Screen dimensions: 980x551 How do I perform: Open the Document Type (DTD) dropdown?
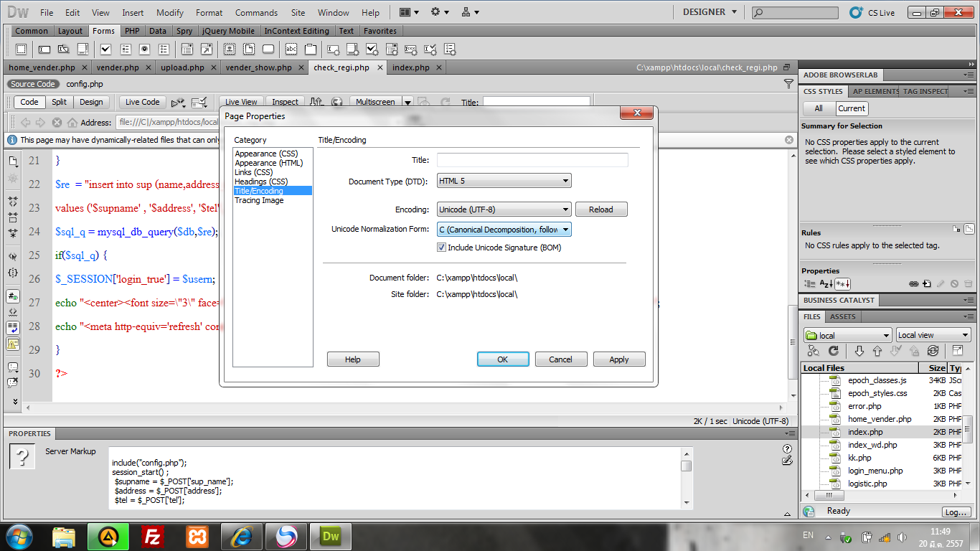pyautogui.click(x=504, y=181)
